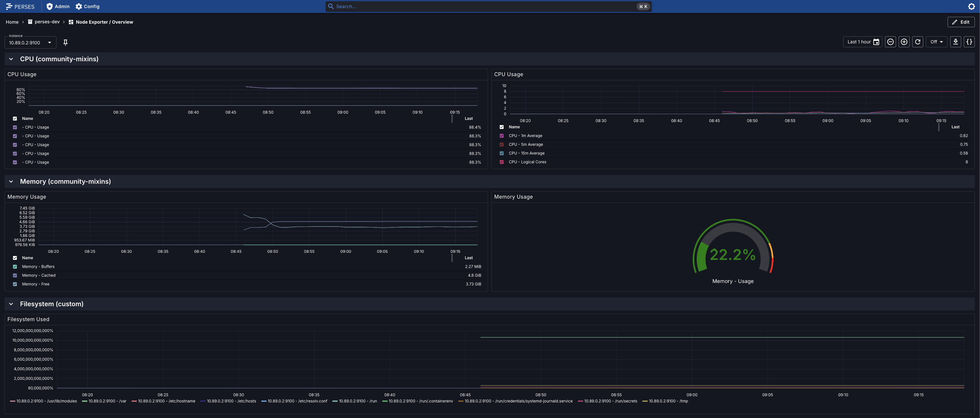This screenshot has width=980, height=418.
Task: Click the Edit dashboard button
Action: point(961,22)
